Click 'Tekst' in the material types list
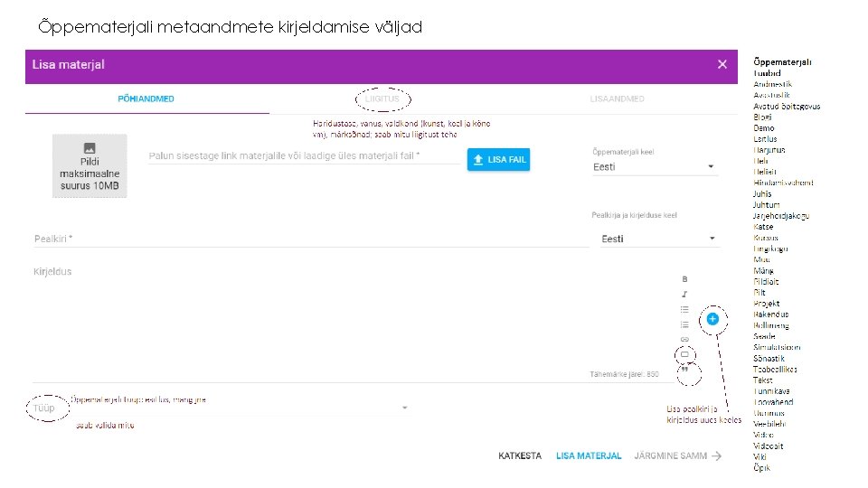Screen dimensions: 868x488 tap(763, 380)
